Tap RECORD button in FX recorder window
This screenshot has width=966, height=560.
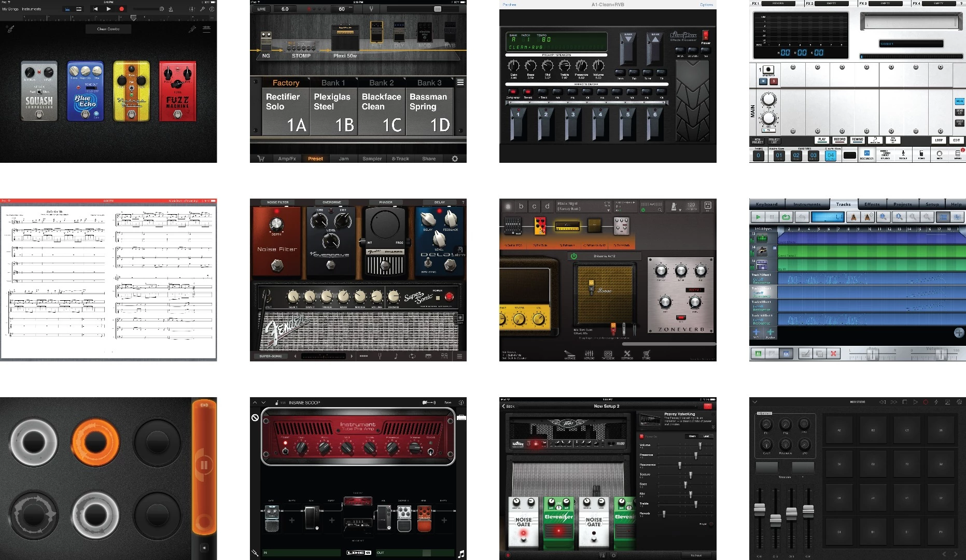(x=839, y=140)
